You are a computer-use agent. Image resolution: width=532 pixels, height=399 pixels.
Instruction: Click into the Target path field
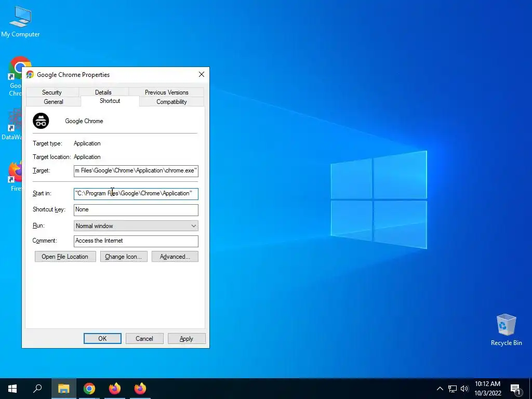[x=136, y=170]
